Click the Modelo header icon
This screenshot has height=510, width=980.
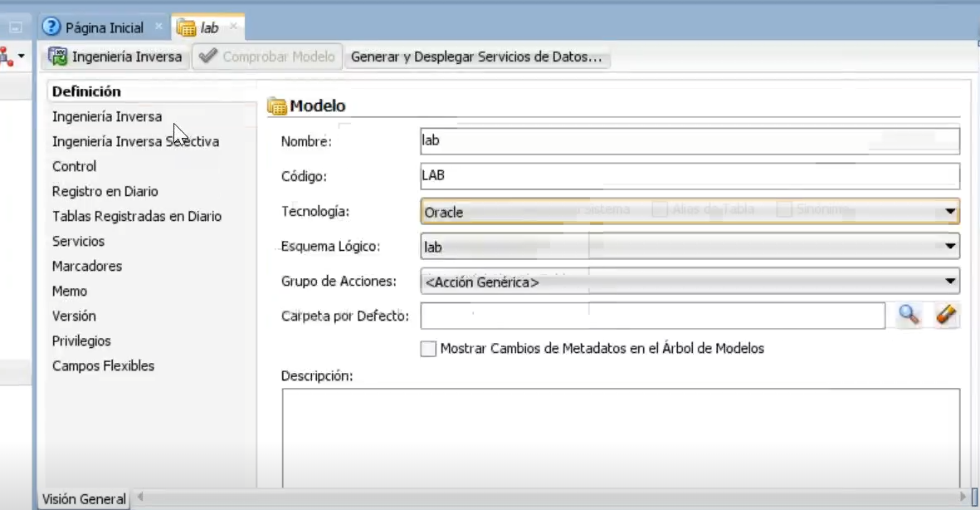(x=275, y=106)
